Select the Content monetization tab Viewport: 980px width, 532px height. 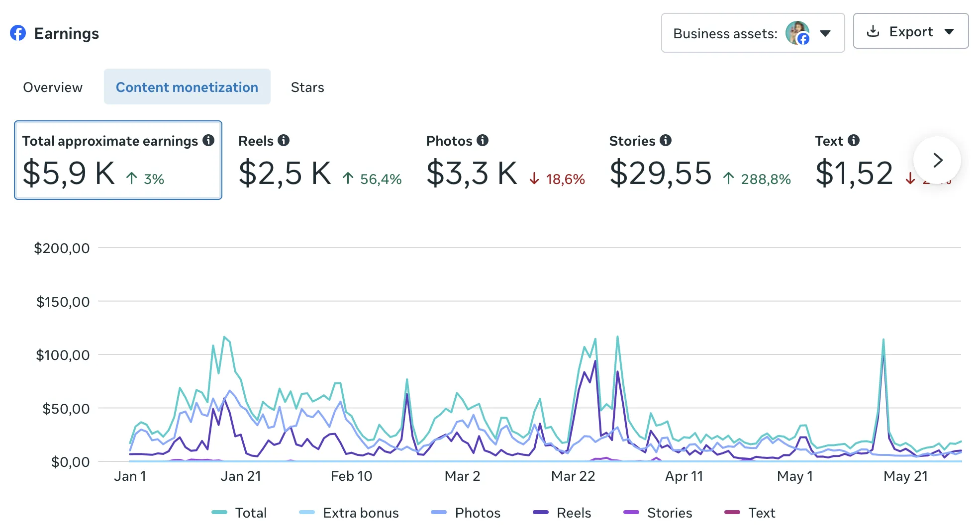coord(187,87)
